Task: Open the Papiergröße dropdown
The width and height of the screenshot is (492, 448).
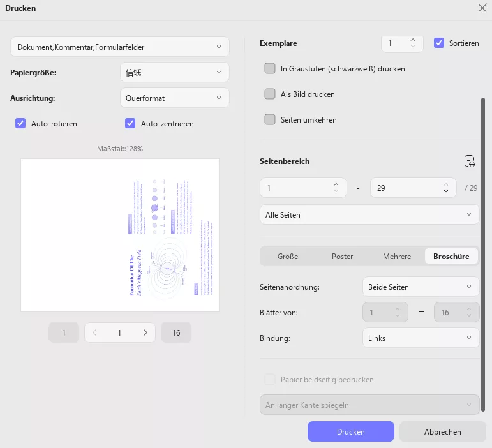Action: pos(174,72)
